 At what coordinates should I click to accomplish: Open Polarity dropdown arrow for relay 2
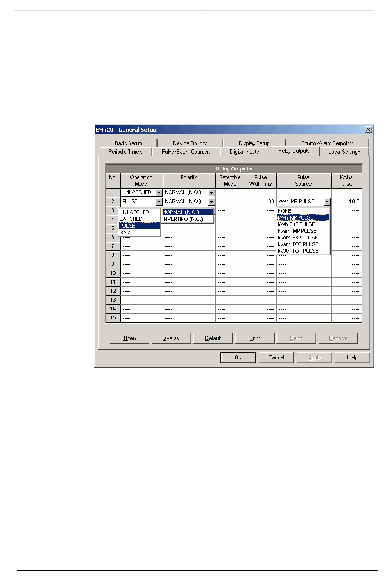[211, 202]
